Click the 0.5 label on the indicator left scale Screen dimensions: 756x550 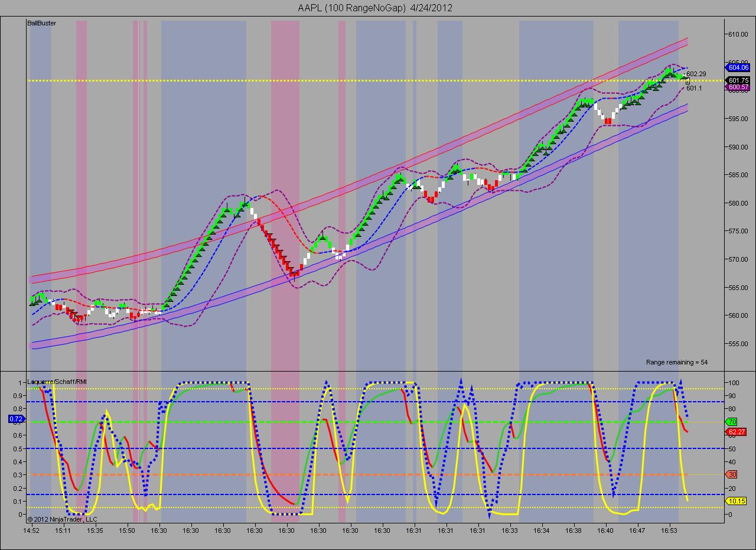click(x=19, y=448)
